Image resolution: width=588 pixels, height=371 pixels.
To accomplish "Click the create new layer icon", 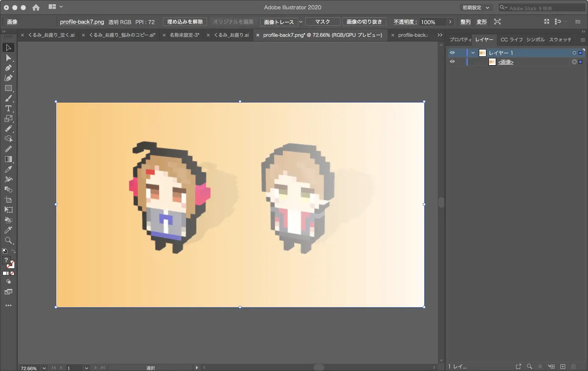I will coord(563,366).
